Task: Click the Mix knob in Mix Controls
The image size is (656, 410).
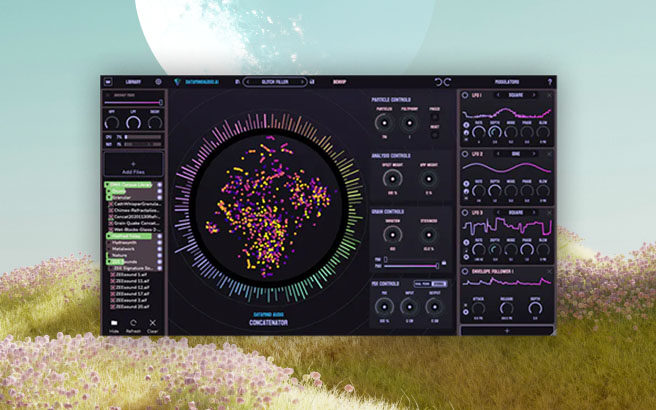Action: tap(384, 307)
